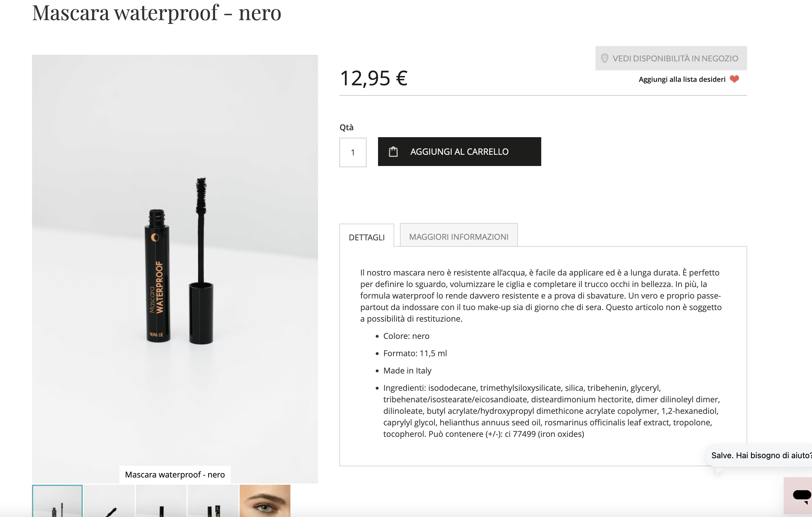Select the second thumbnail showing the wand
The width and height of the screenshot is (812, 517).
[x=109, y=501]
